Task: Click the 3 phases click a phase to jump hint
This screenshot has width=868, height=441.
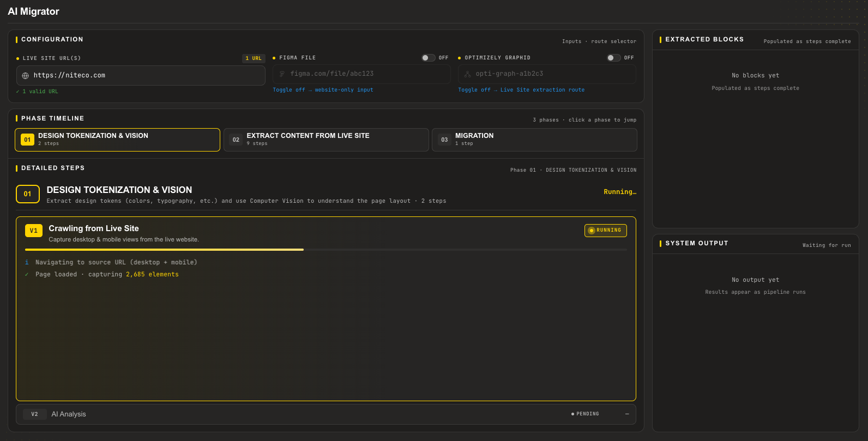Action: tap(584, 120)
